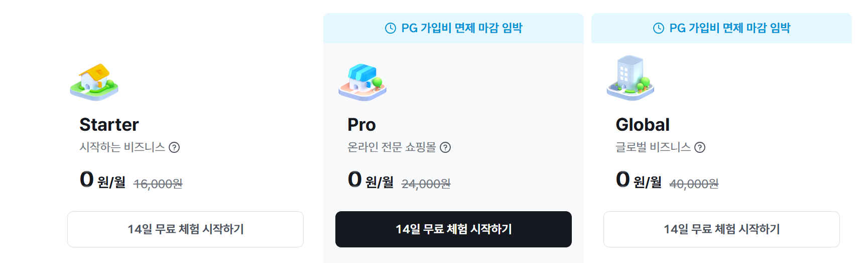Screen dimensions: 868x263
Task: Open help tooltip beside 시작하는 비즈니스
Action: [x=174, y=147]
